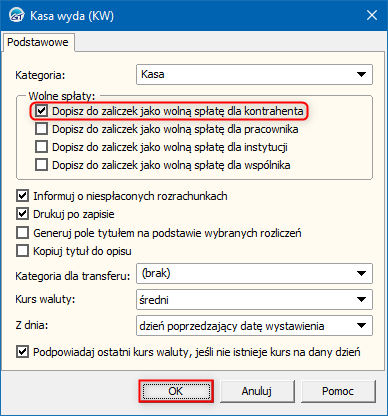Enable wolną spłatę dla wspólnika checkbox
The height and width of the screenshot is (416, 388).
[41, 165]
